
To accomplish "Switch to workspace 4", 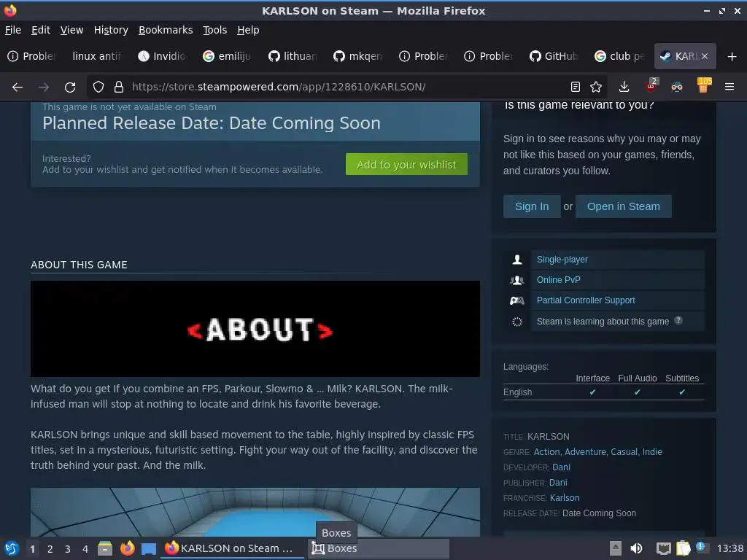I will pyautogui.click(x=85, y=549).
